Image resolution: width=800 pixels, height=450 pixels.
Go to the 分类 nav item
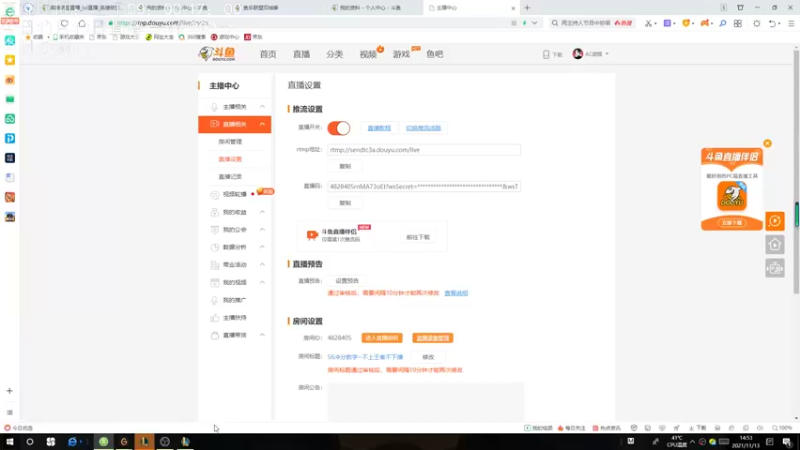click(x=335, y=54)
